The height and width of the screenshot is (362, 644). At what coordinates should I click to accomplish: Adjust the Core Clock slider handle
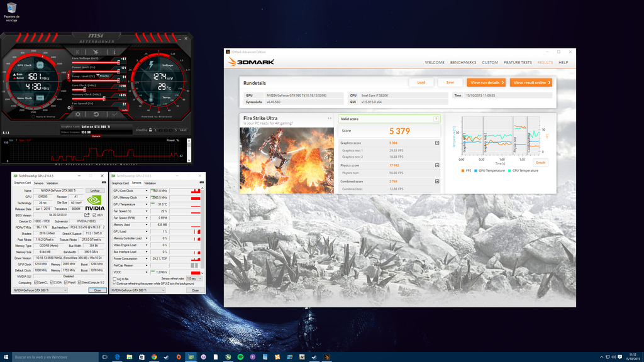click(85, 89)
